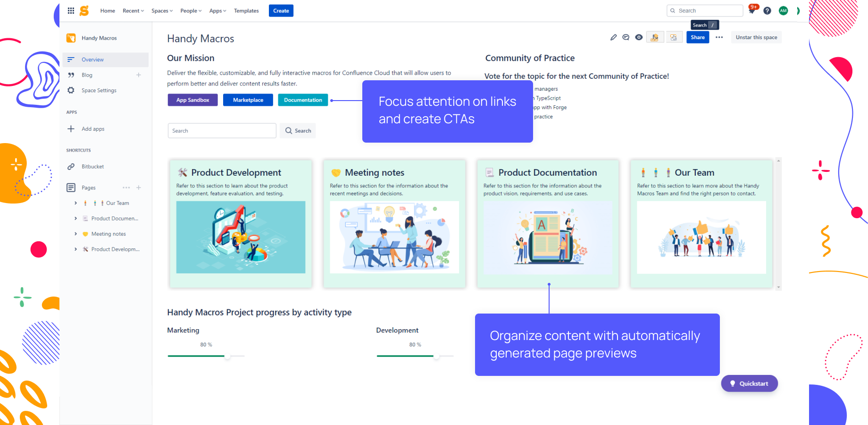Create a page with Pages plus icon
This screenshot has width=868, height=425.
[139, 187]
